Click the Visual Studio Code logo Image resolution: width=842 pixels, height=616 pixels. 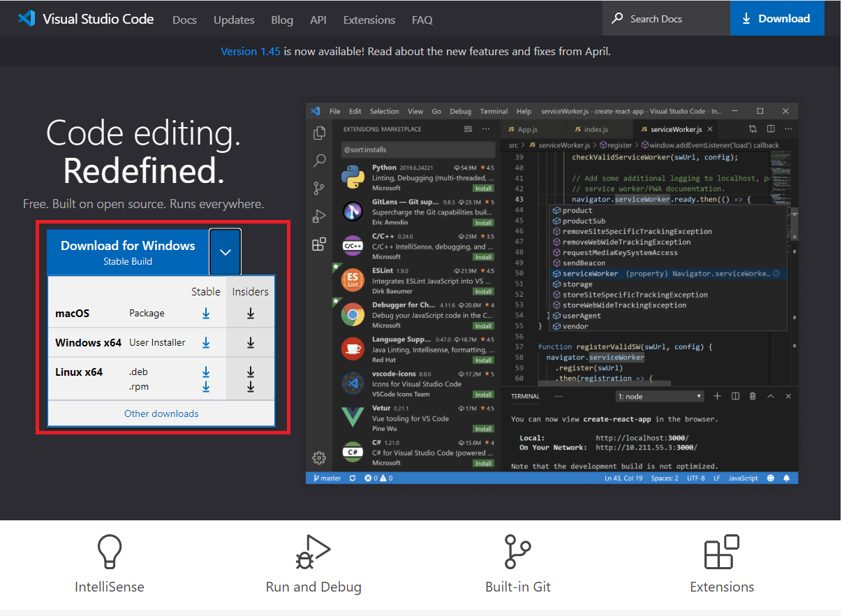pos(27,19)
